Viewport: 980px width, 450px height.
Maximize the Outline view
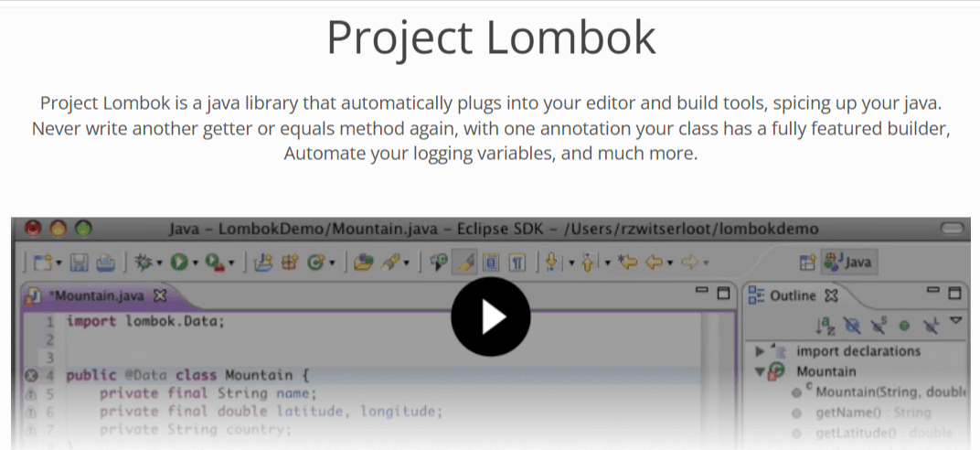tap(954, 293)
